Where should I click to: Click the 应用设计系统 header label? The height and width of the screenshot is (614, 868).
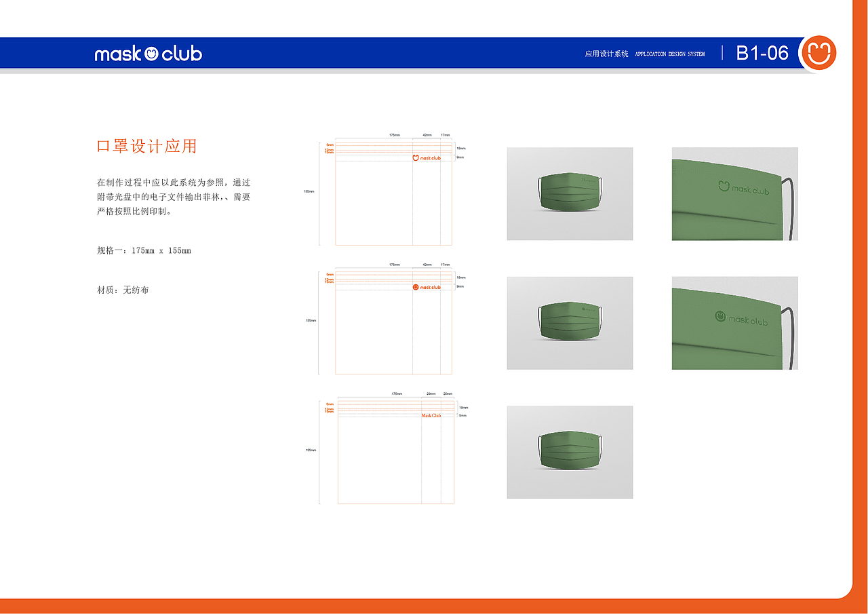click(x=607, y=54)
